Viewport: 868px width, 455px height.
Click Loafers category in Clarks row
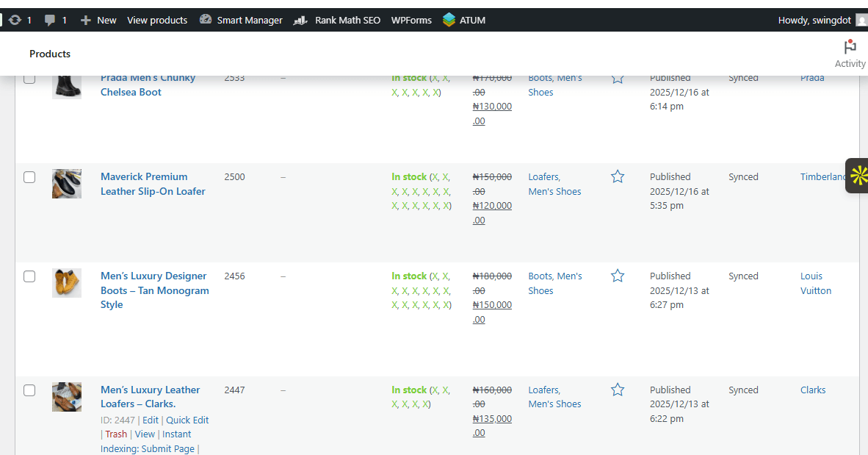543,390
